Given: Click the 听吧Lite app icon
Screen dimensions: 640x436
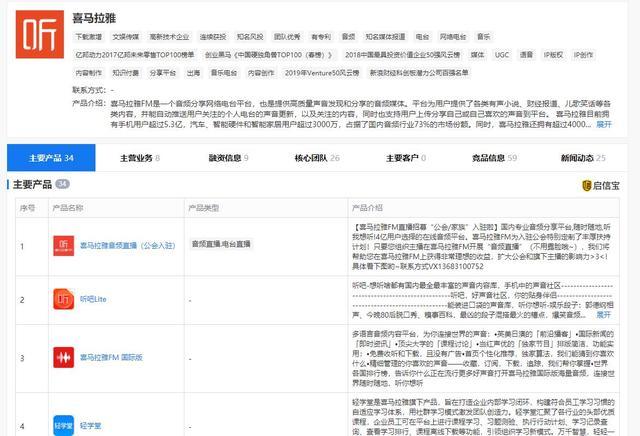Looking at the screenshot, I should coord(64,299).
